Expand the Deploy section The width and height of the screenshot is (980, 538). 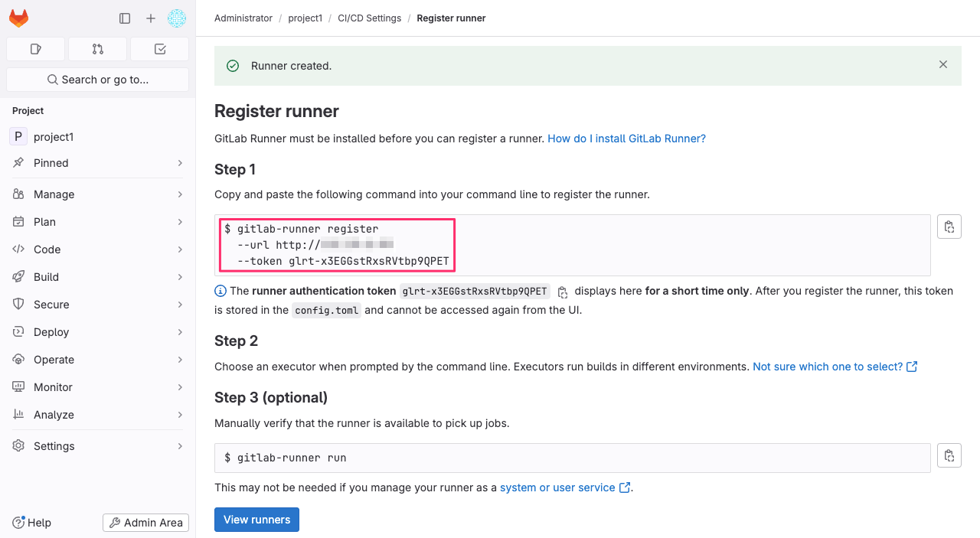(x=98, y=332)
